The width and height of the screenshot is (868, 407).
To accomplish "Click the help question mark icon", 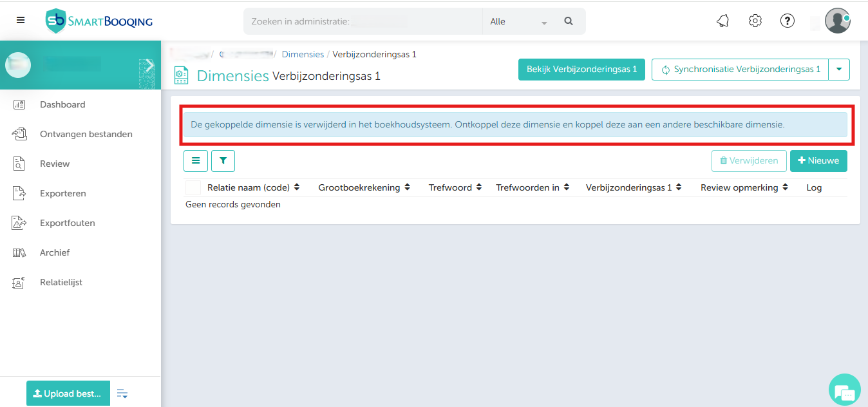I will pyautogui.click(x=787, y=21).
